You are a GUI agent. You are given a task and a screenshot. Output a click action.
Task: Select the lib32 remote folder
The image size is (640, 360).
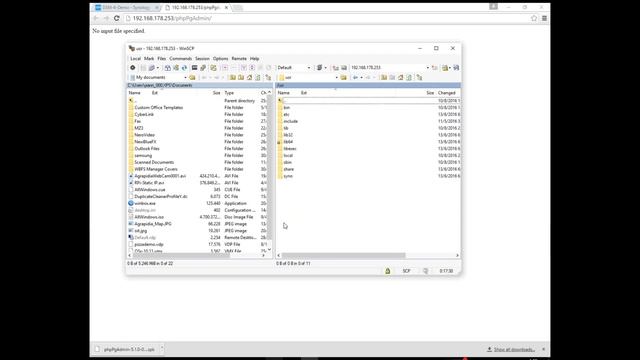[288, 135]
